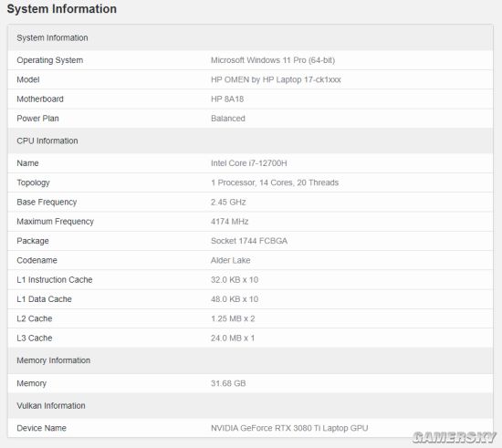The height and width of the screenshot is (448, 502).
Task: Click the NVIDIA GeForce RTX 3080 Ti device name
Action: click(x=289, y=428)
